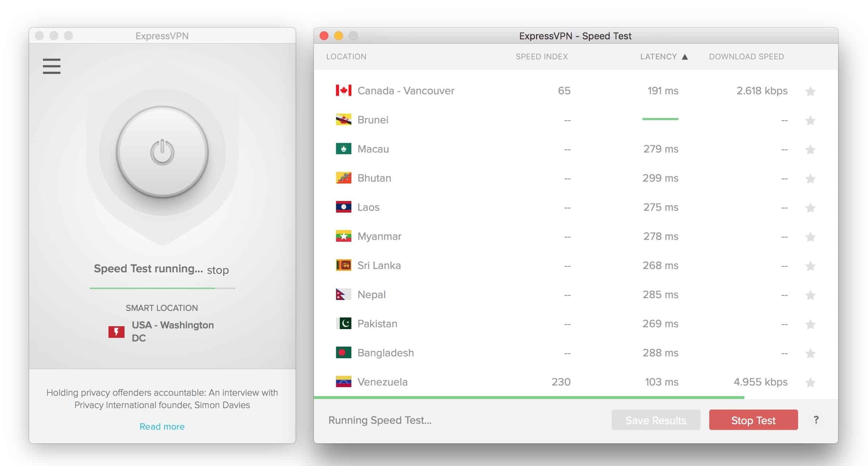Open the hamburger menu in ExpressVPN
Screen dimensions: 868x466
[x=51, y=66]
